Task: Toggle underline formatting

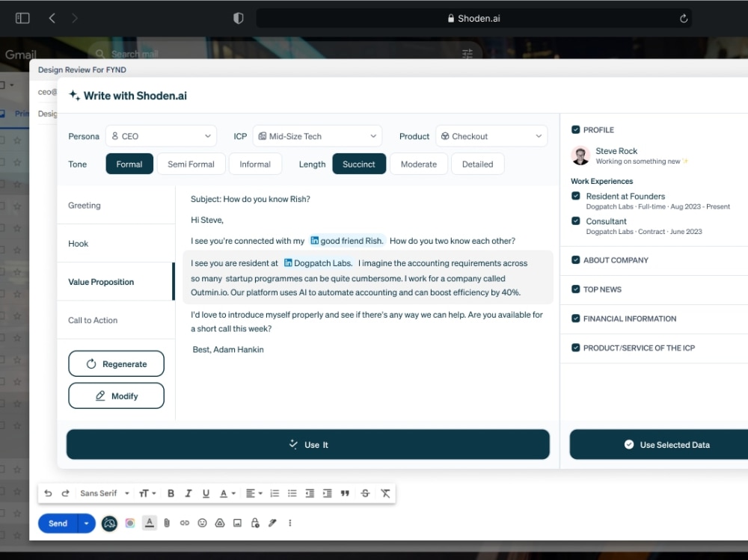Action: (x=206, y=493)
